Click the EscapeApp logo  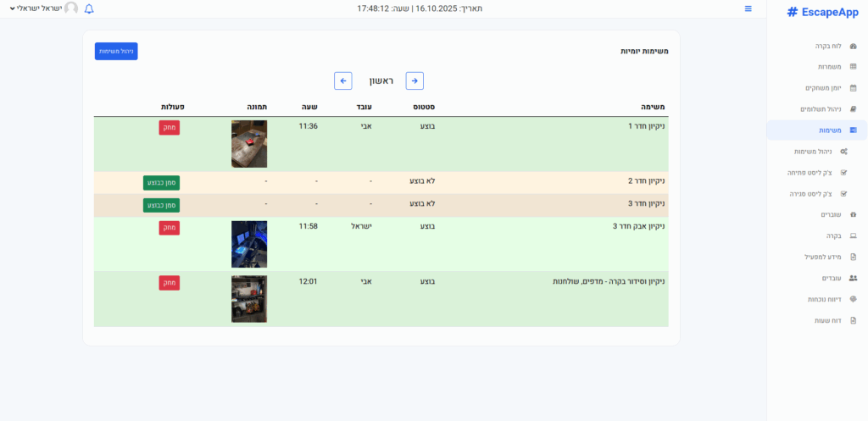click(822, 12)
